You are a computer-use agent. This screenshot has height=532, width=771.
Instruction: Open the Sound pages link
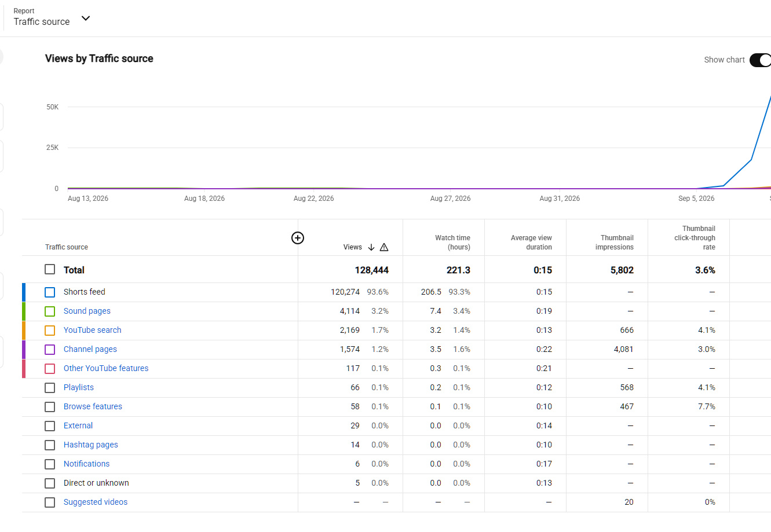click(87, 311)
